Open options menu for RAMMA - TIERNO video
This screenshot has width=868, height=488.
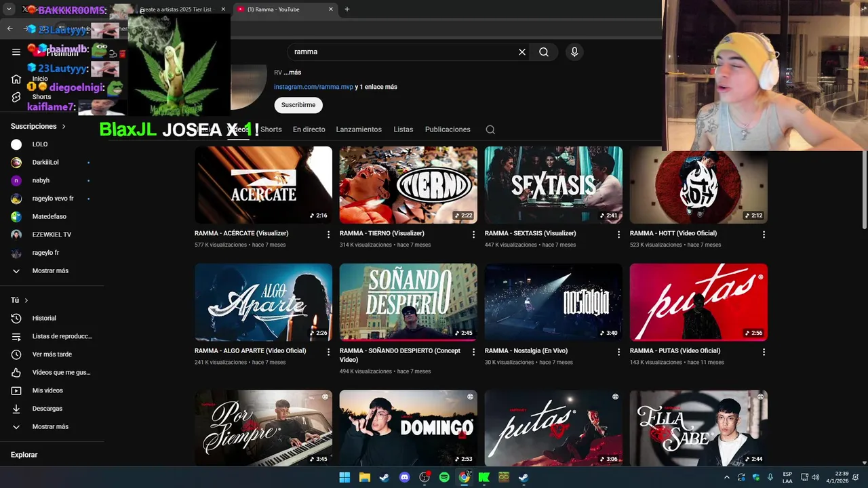point(474,235)
